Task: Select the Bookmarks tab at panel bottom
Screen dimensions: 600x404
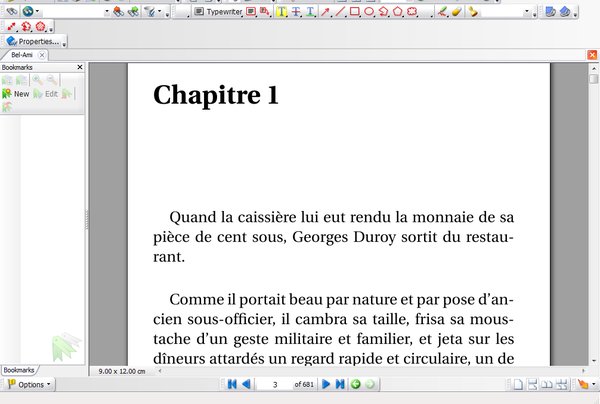Action: [x=18, y=370]
